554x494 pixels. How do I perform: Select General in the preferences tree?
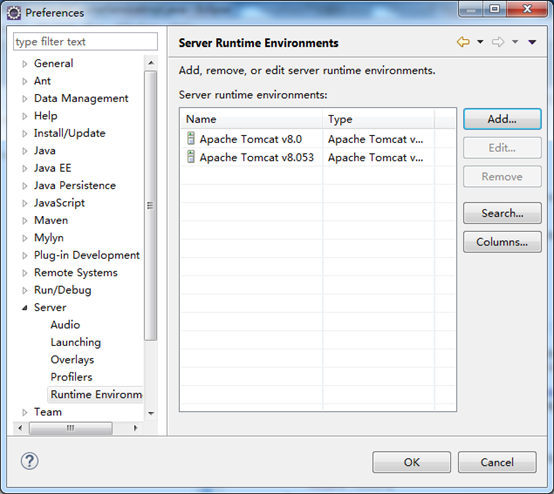point(53,63)
